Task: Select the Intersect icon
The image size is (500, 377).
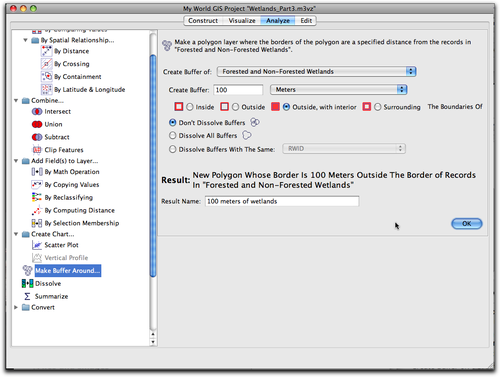Action: [x=37, y=111]
